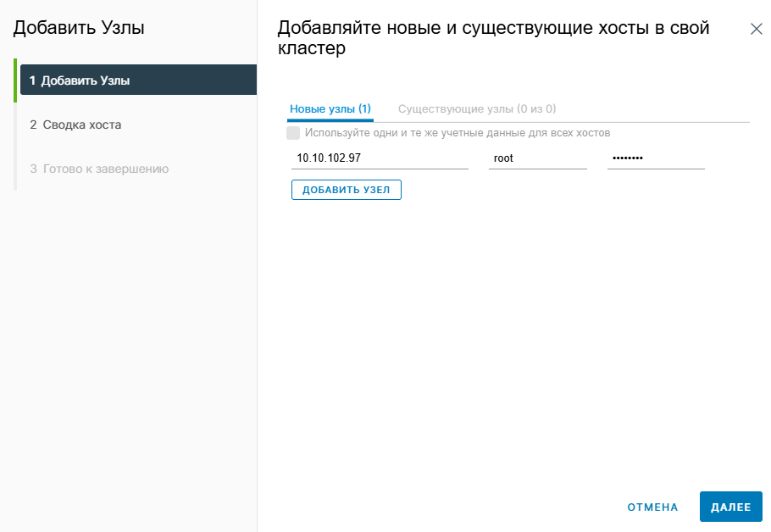This screenshot has width=771, height=532.
Task: Select step 1 Добавить Узлы in wizard
Action: tap(138, 80)
